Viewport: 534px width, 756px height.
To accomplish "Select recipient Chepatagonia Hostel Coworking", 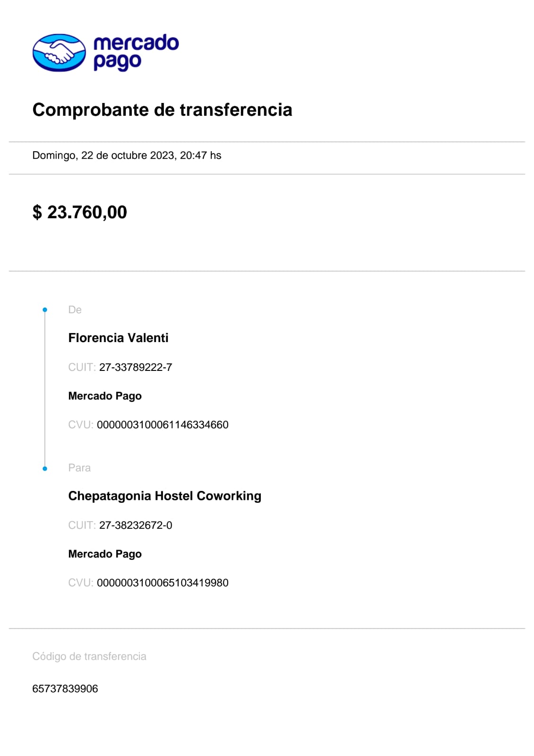I will [164, 496].
